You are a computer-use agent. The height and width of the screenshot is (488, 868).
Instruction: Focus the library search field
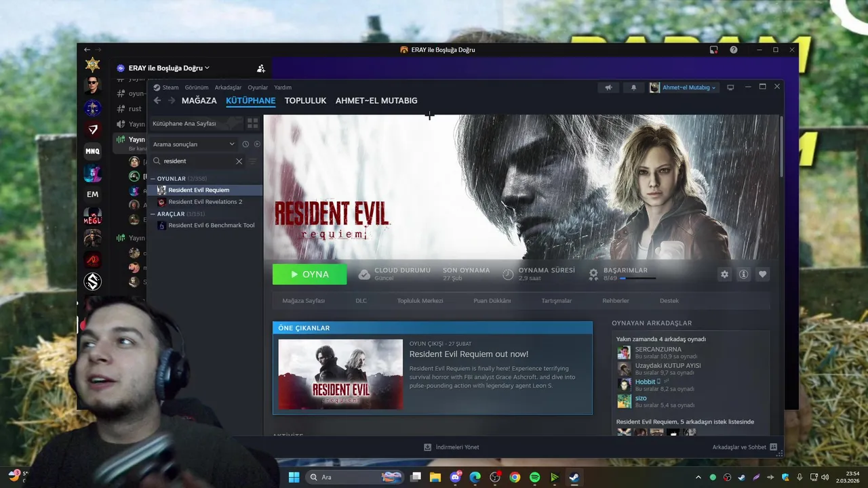coord(198,161)
